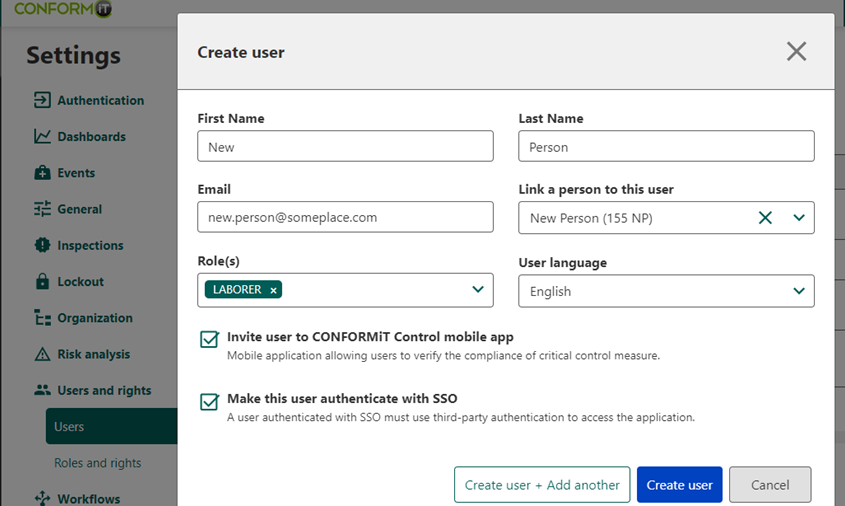This screenshot has height=506, width=845.
Task: Click the Last Name input field
Action: point(666,146)
